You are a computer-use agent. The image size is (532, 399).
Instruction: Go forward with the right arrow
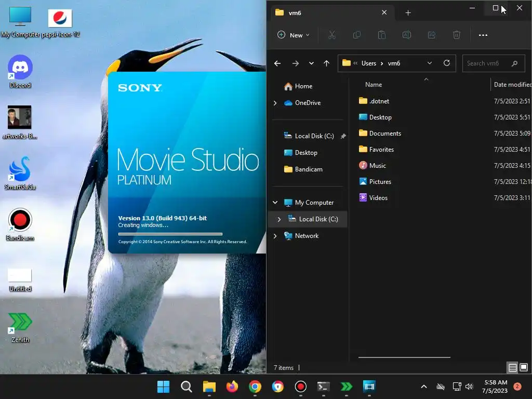(296, 63)
